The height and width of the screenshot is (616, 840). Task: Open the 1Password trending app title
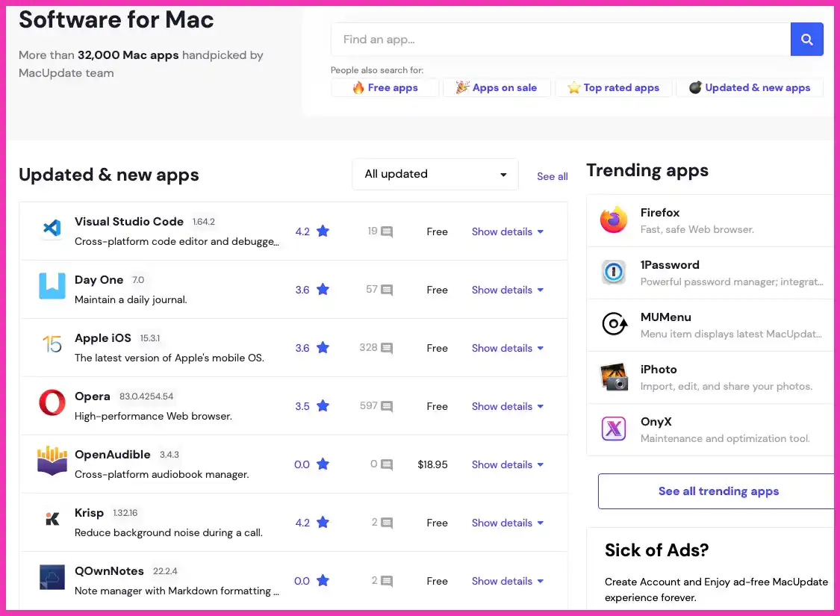click(670, 265)
